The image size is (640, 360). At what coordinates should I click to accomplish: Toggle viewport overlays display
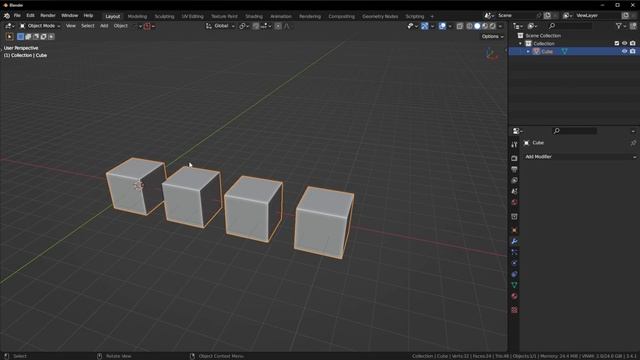pyautogui.click(x=442, y=26)
